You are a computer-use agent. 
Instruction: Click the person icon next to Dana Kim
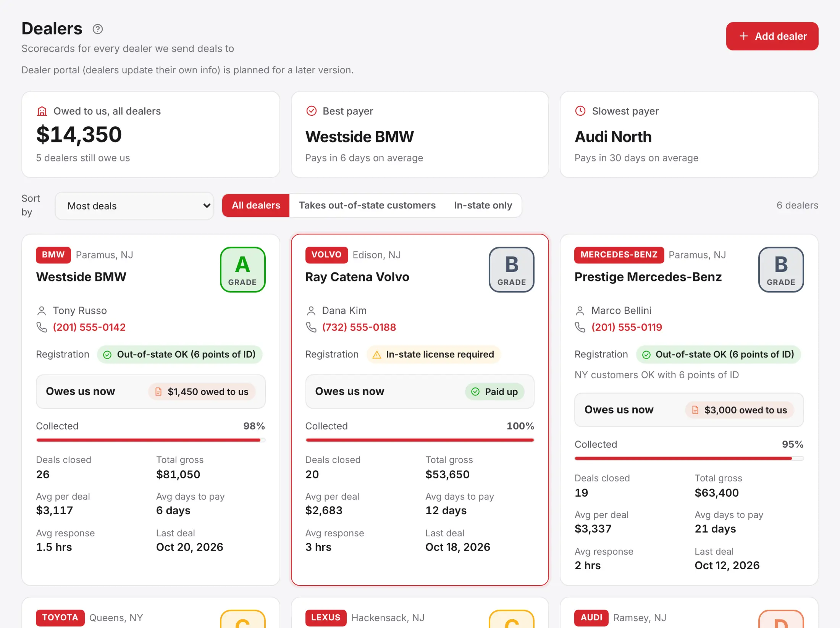click(x=311, y=311)
